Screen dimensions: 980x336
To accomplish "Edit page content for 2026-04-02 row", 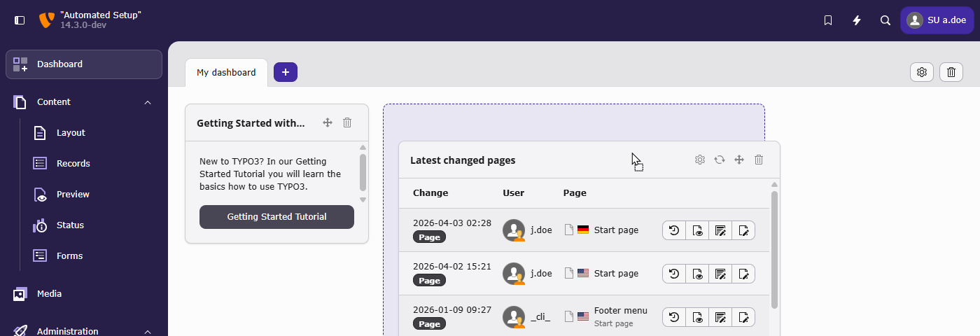I will pos(720,274).
